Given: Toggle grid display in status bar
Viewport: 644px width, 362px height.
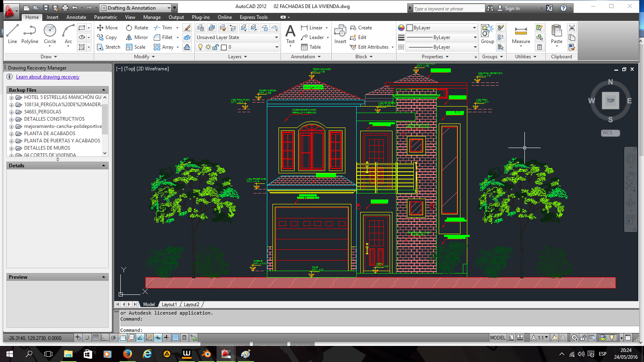Looking at the screenshot, I should [96, 338].
